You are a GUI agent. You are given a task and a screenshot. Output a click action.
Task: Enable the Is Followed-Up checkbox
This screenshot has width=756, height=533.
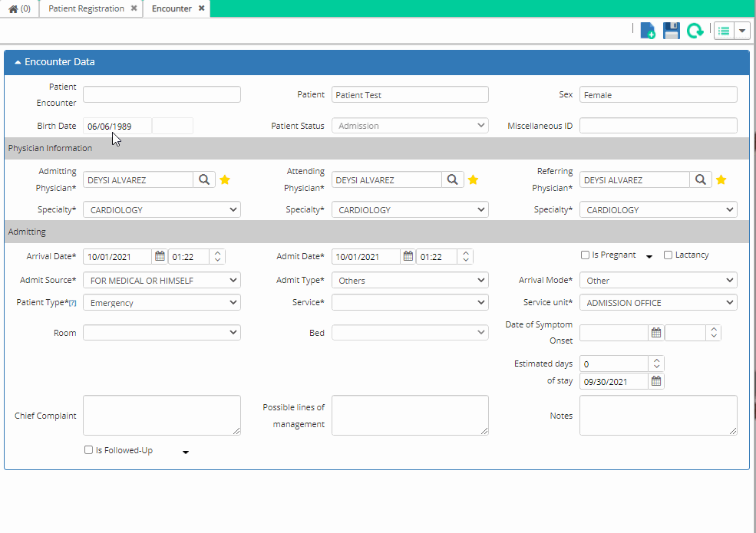[x=88, y=450]
